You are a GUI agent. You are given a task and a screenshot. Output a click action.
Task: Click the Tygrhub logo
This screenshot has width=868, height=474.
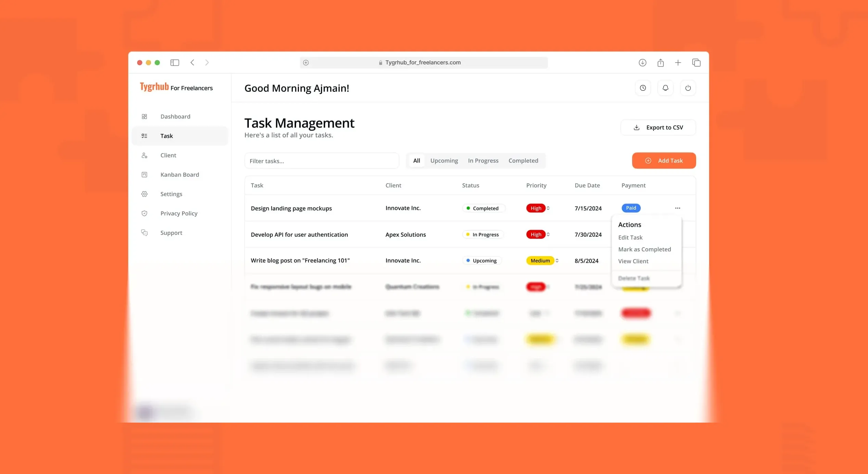click(x=154, y=87)
